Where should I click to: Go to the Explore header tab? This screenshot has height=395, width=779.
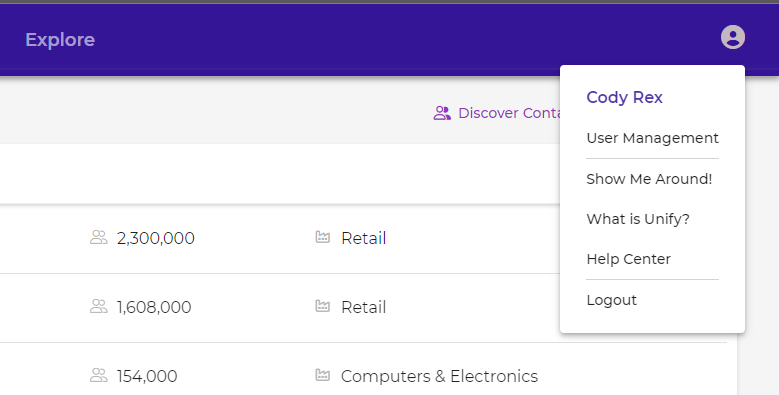pos(60,40)
